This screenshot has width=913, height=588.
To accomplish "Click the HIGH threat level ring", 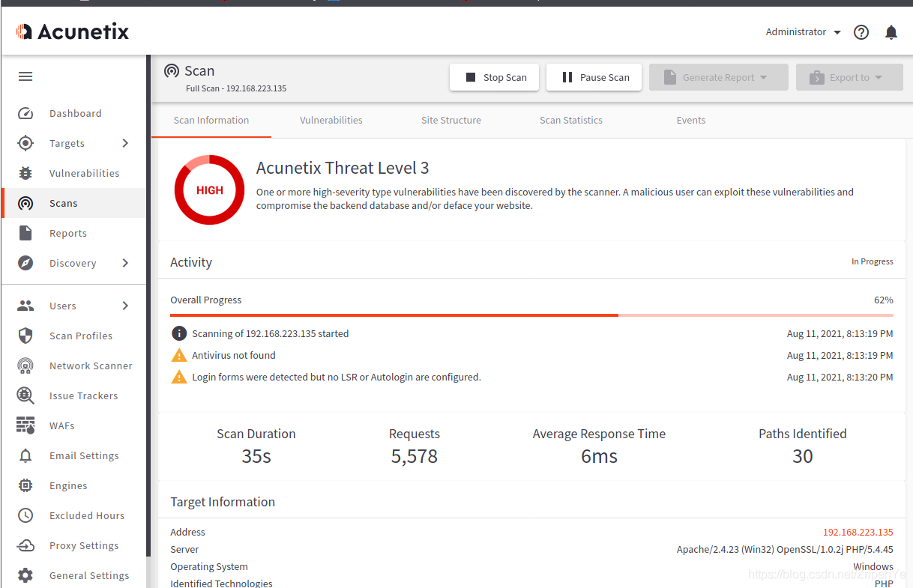I will click(x=210, y=190).
